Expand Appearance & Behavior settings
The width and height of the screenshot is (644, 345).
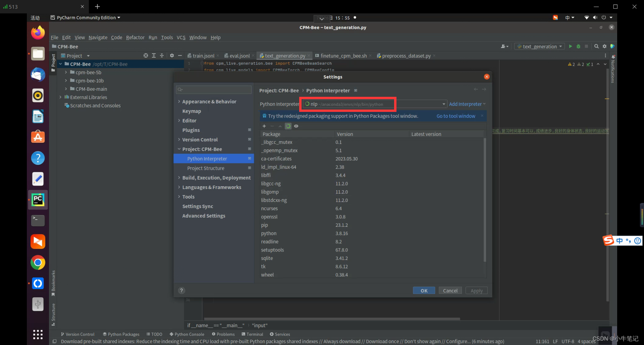coord(179,101)
